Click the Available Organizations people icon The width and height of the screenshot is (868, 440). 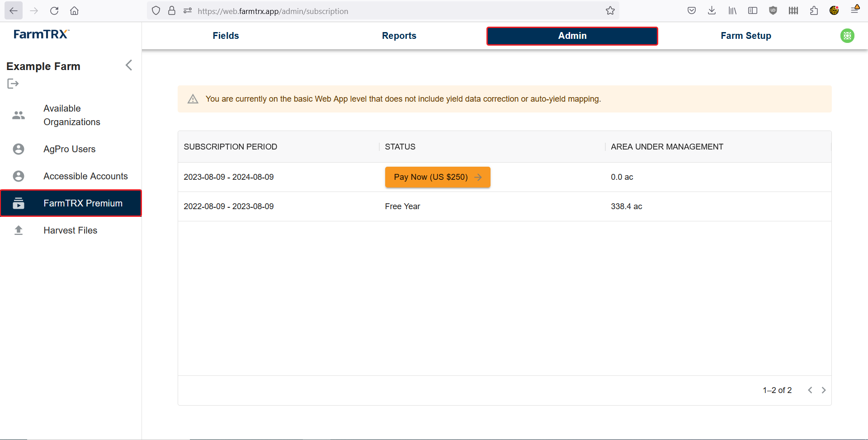point(19,115)
